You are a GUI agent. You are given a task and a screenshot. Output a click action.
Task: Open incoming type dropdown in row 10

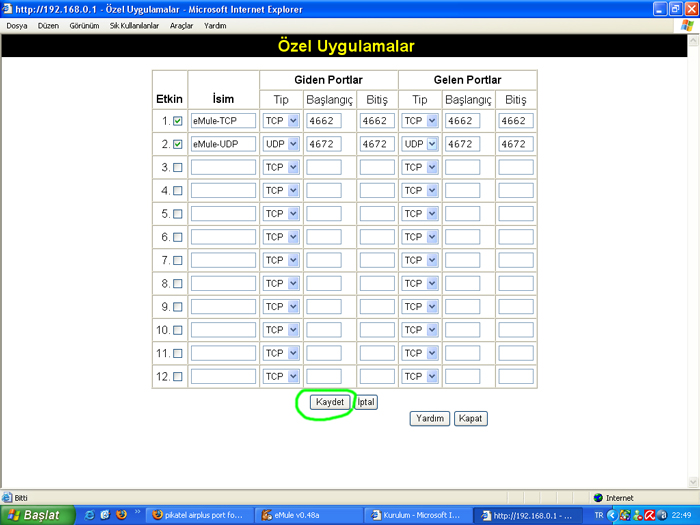(x=420, y=329)
